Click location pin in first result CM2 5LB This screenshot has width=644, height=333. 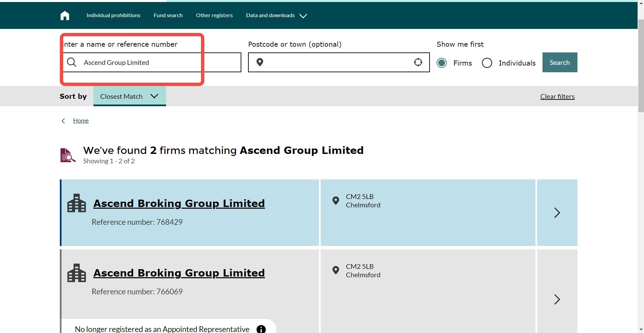click(335, 201)
